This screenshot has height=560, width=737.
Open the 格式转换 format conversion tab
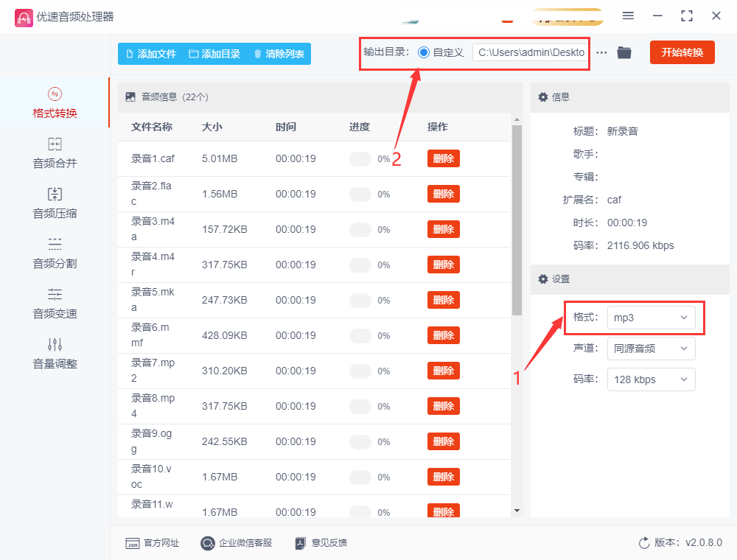tap(55, 102)
